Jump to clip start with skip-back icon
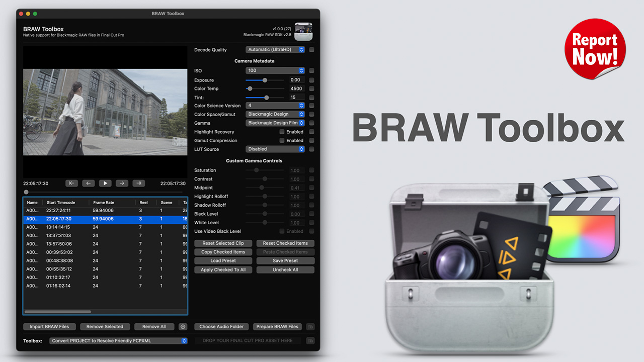This screenshot has height=362, width=644. pos(71,183)
